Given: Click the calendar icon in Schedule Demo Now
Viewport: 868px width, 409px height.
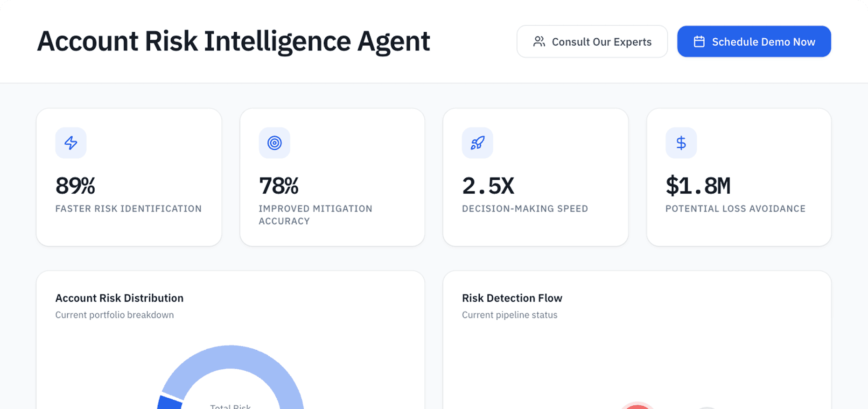Looking at the screenshot, I should pos(699,41).
